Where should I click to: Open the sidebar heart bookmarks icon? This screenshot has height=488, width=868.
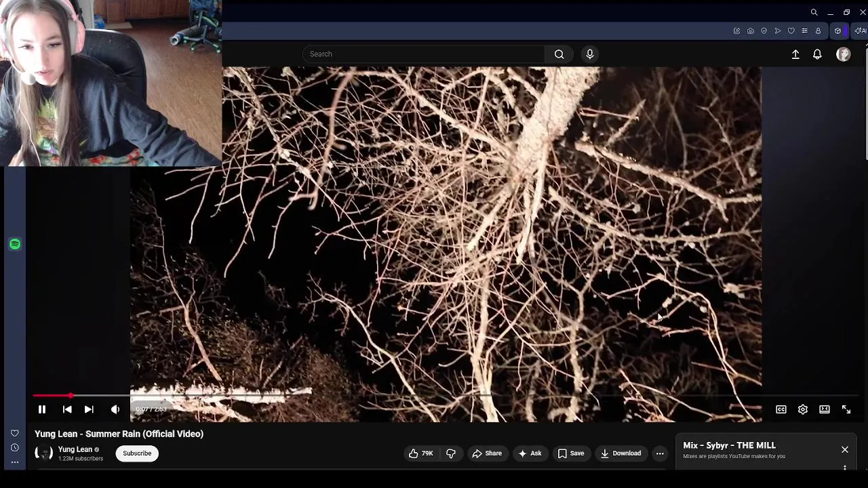[x=15, y=433]
